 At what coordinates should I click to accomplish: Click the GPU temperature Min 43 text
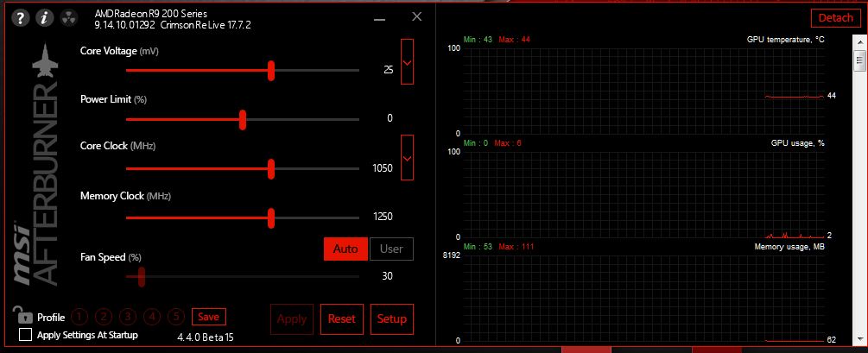coord(478,40)
